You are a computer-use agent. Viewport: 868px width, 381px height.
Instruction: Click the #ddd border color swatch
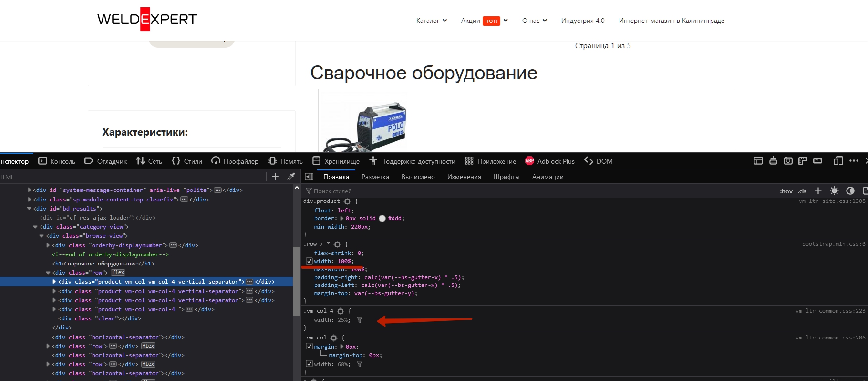382,219
